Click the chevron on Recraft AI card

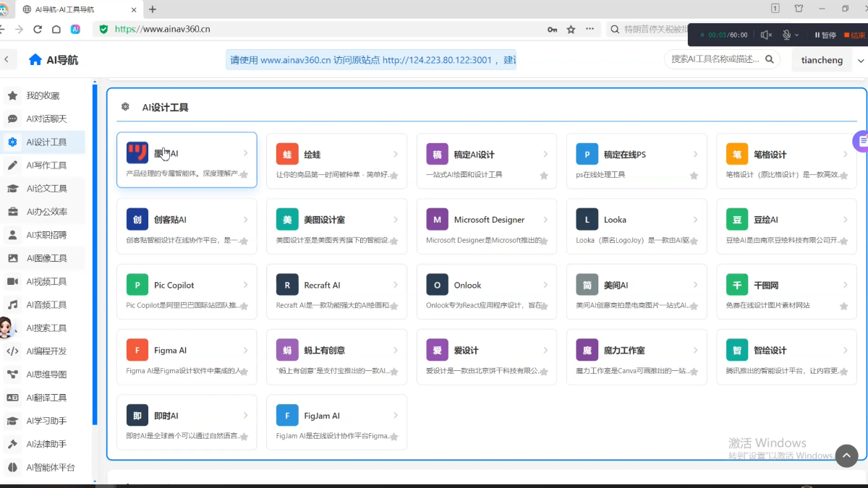pyautogui.click(x=396, y=285)
